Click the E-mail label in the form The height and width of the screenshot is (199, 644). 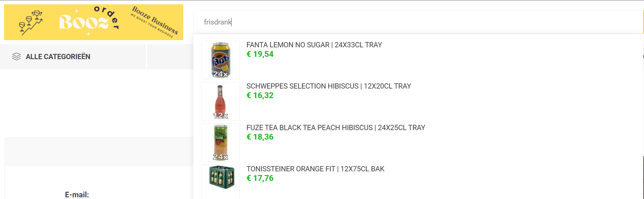pyautogui.click(x=77, y=195)
